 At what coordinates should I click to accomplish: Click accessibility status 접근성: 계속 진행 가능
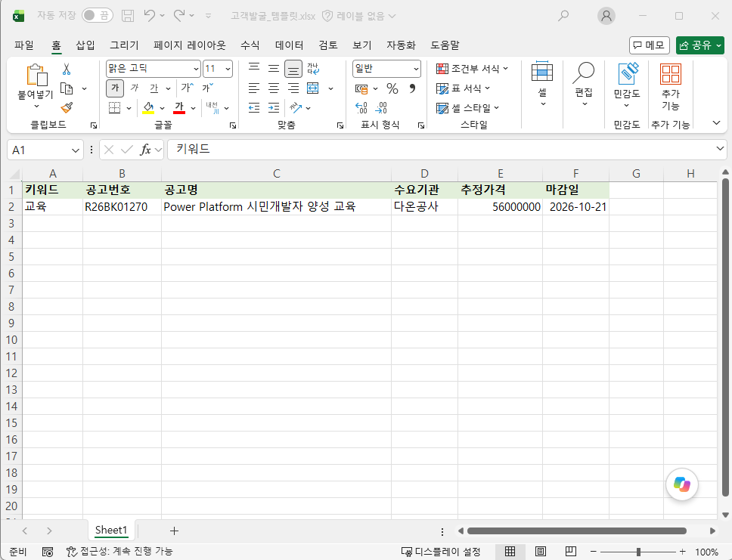[119, 552]
